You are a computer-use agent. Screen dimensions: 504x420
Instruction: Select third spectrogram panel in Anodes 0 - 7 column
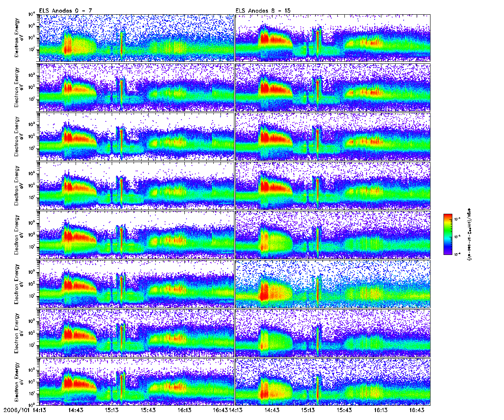tap(136, 136)
